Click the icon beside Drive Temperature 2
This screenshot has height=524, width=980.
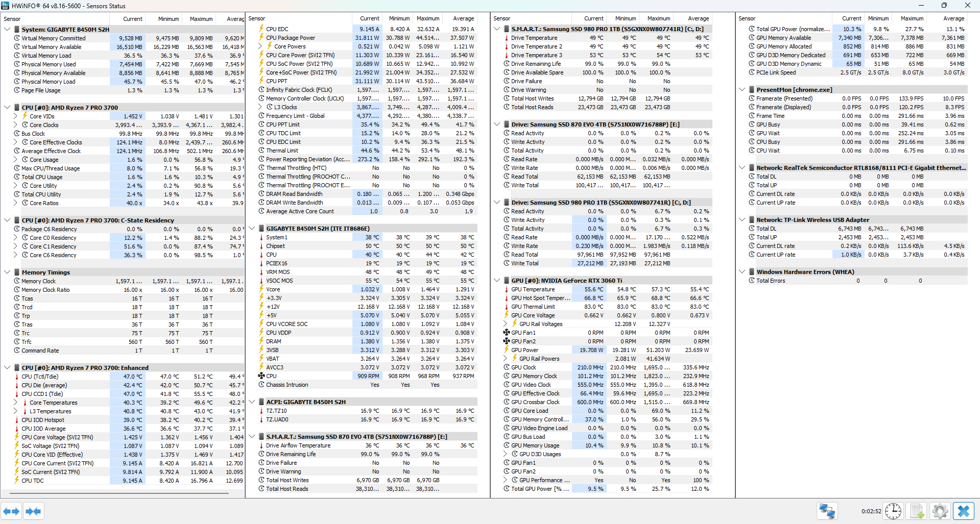507,46
